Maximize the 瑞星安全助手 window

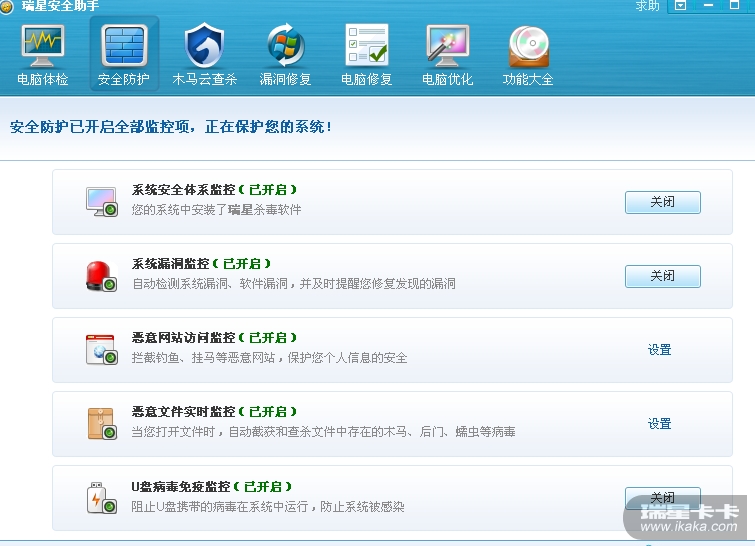point(735,6)
